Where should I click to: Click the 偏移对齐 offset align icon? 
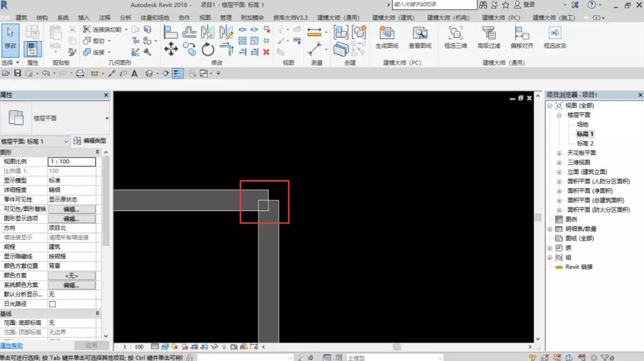click(522, 37)
